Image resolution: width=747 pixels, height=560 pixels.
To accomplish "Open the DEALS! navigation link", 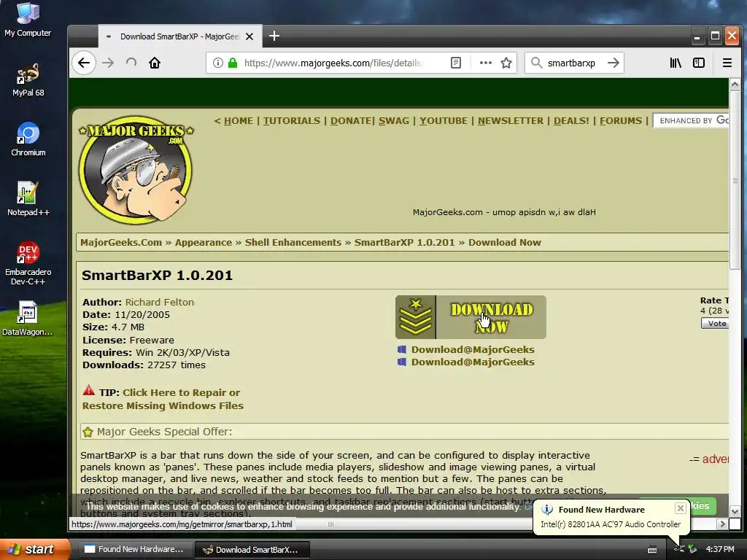I will (571, 121).
